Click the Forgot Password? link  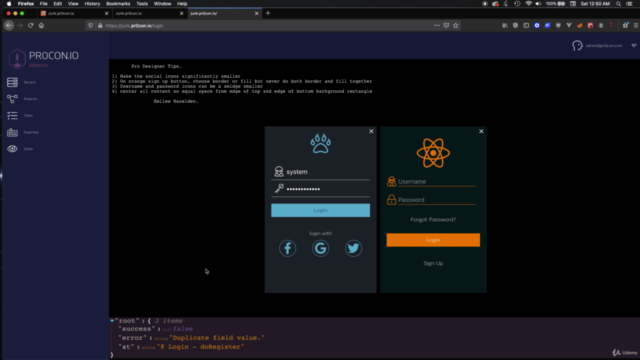pyautogui.click(x=433, y=220)
